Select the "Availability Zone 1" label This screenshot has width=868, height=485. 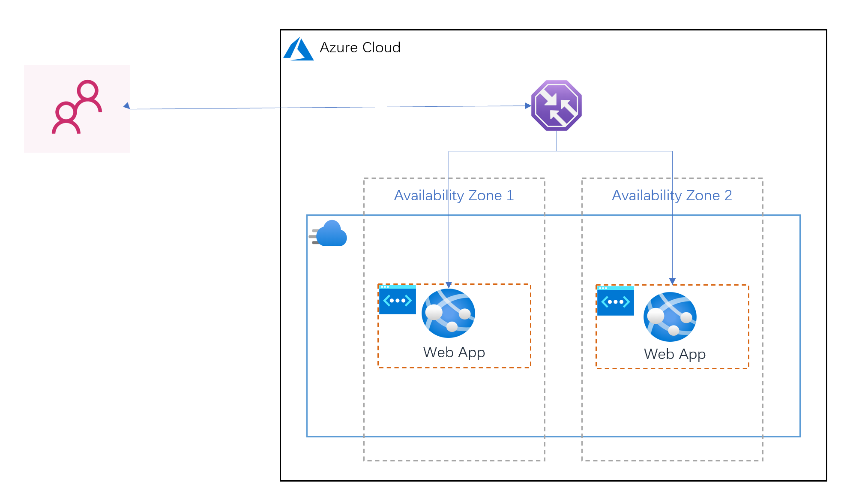454,196
